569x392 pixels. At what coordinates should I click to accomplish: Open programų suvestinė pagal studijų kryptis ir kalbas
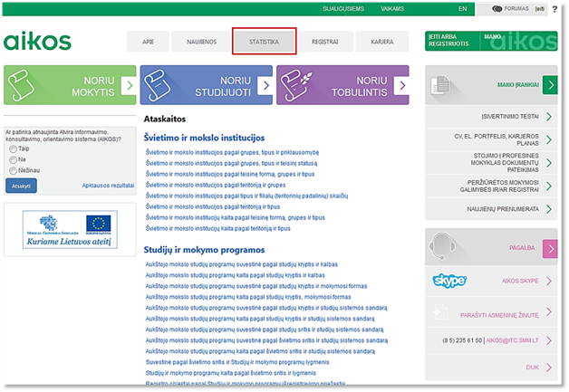point(242,264)
